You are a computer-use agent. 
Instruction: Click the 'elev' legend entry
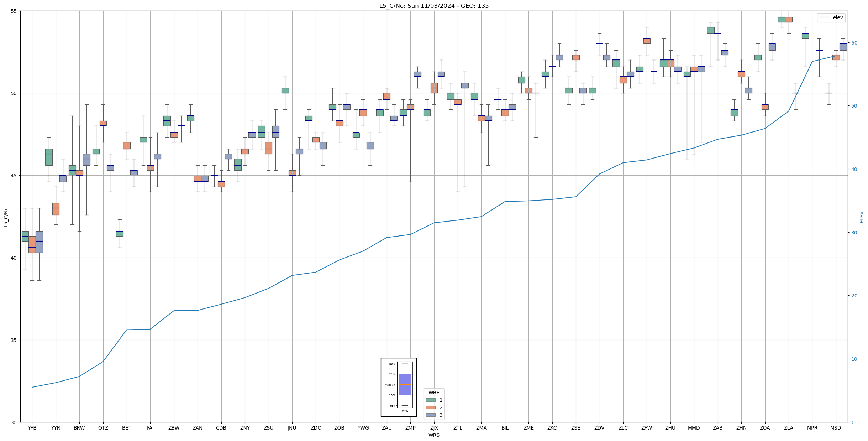click(x=831, y=17)
